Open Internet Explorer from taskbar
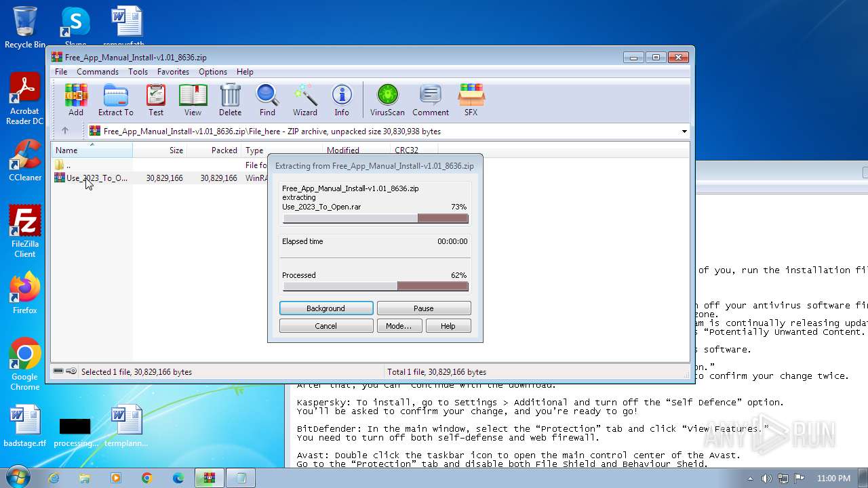 coord(54,478)
